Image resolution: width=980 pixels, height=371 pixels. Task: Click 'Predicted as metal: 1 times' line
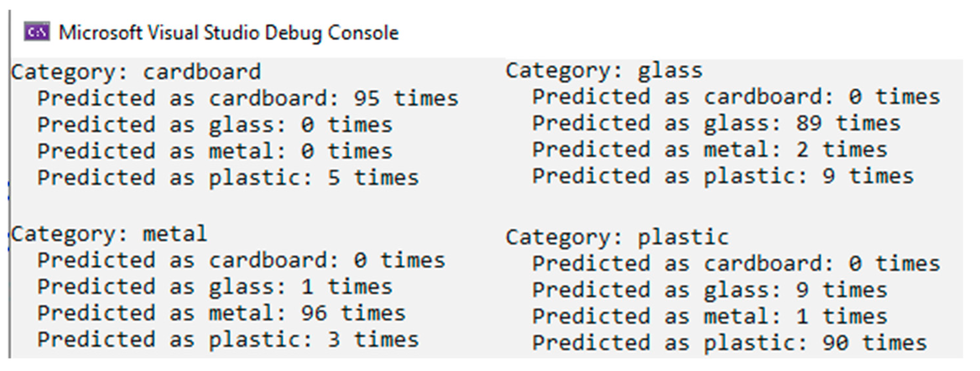point(709,316)
